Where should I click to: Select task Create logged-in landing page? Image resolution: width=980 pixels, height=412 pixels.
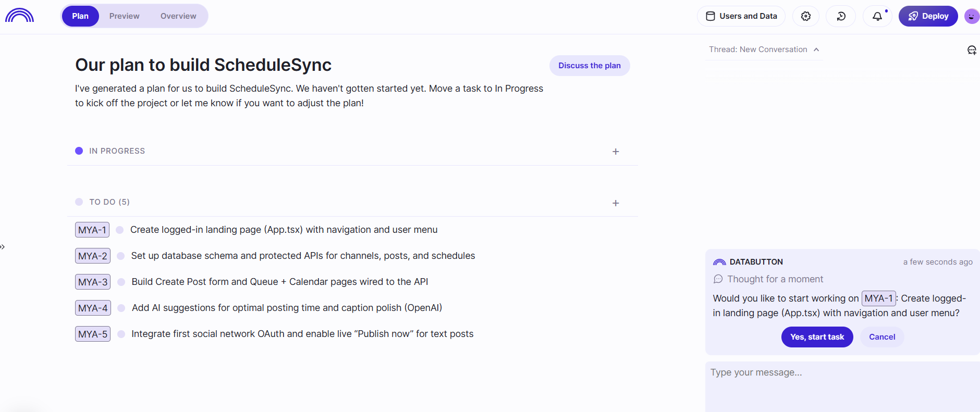coord(284,230)
